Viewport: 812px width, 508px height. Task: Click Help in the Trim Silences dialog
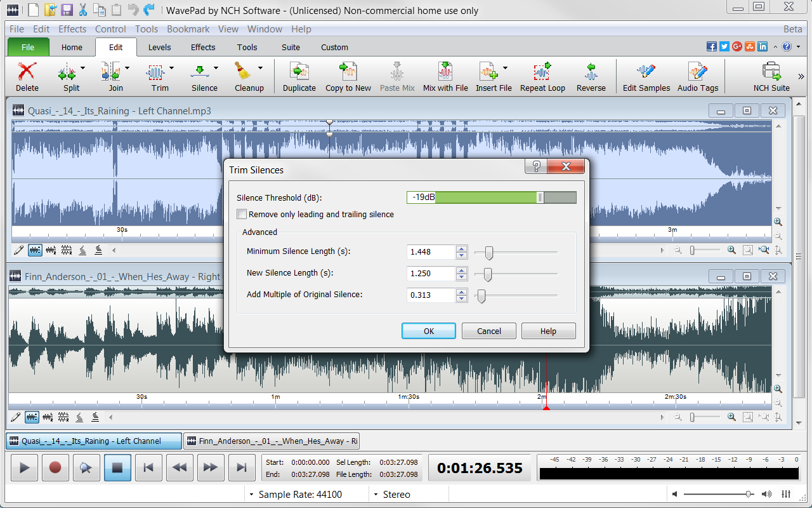point(548,330)
